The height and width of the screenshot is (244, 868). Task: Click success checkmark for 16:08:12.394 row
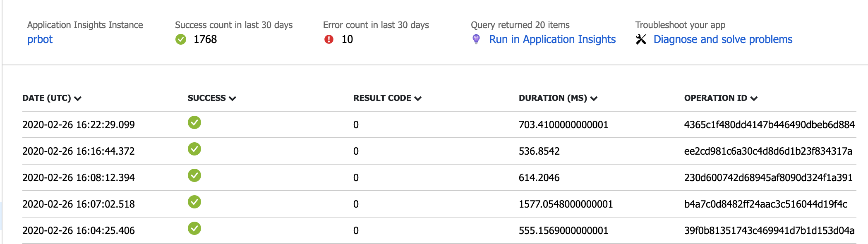(194, 175)
